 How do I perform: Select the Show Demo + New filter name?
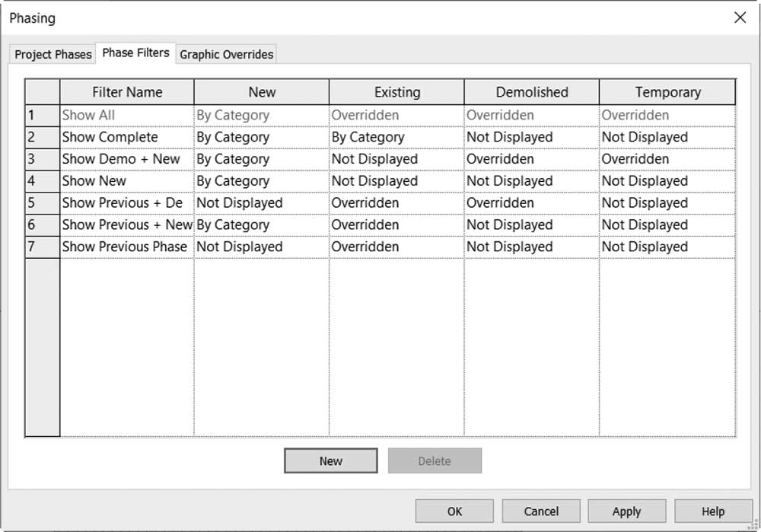[x=127, y=159]
